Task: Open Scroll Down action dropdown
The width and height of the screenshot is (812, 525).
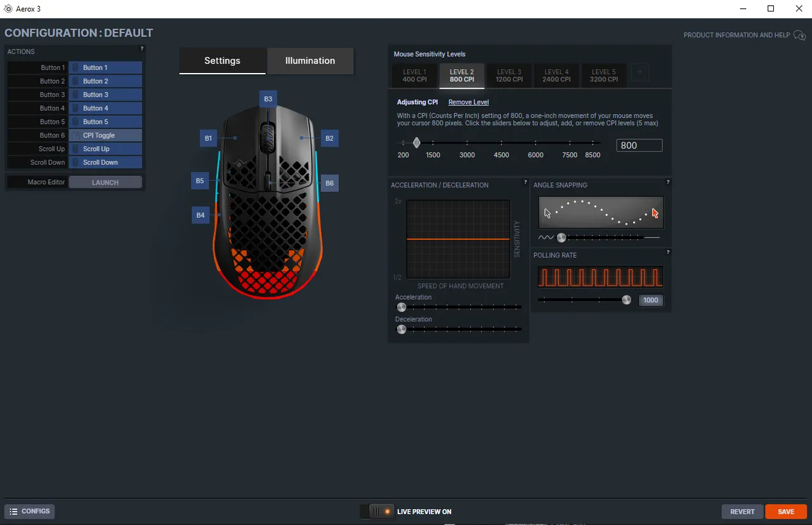Action: click(105, 163)
